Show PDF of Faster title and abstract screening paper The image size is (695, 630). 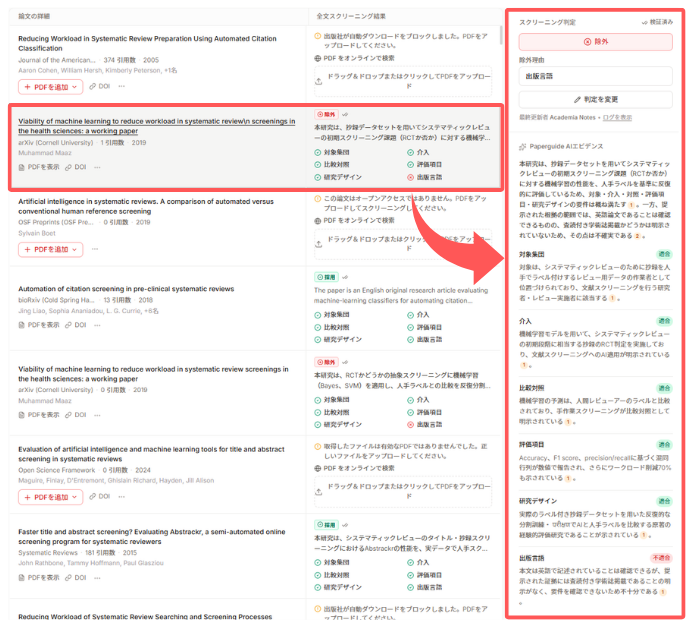39,578
